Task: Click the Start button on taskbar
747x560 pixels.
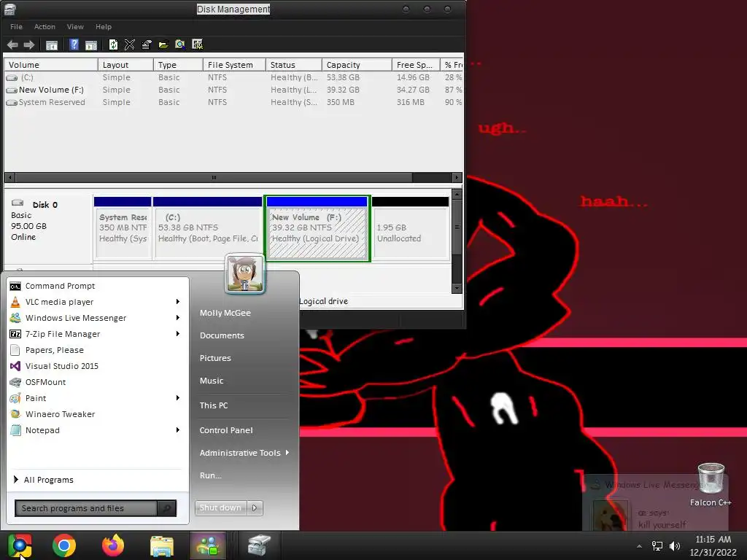Action: (x=20, y=545)
